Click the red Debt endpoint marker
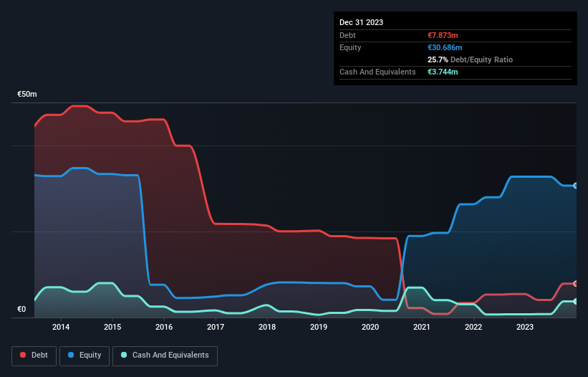The height and width of the screenshot is (377, 588). (x=576, y=284)
